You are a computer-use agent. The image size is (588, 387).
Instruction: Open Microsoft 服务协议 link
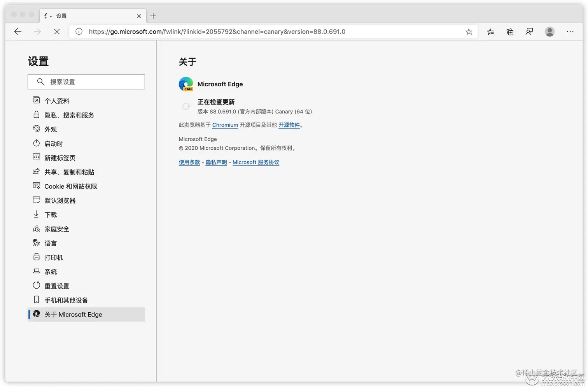(256, 162)
